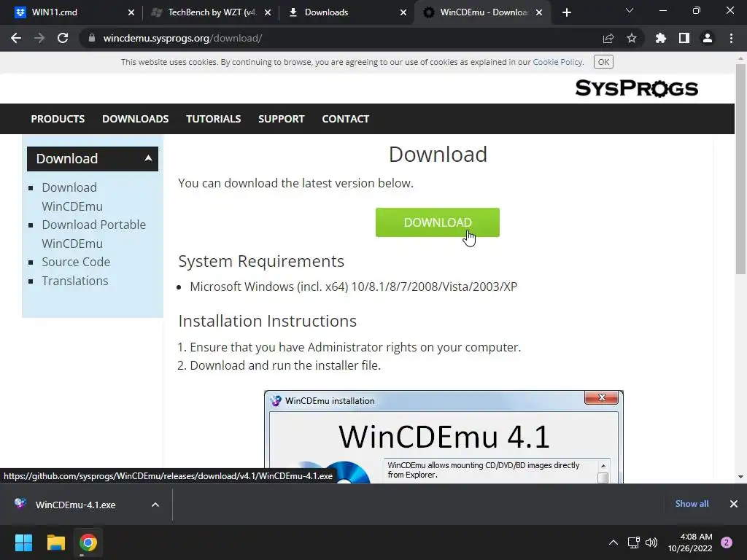
Task: Open the CONTACT menu
Action: (345, 119)
